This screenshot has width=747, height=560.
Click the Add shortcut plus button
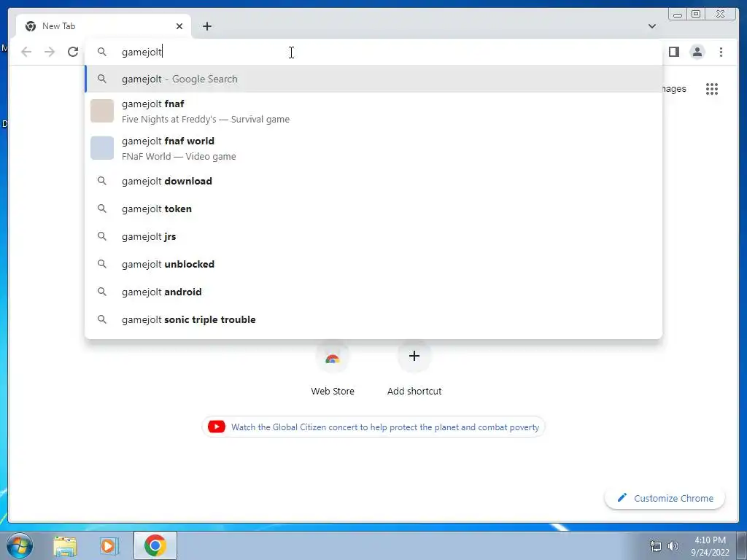[414, 356]
